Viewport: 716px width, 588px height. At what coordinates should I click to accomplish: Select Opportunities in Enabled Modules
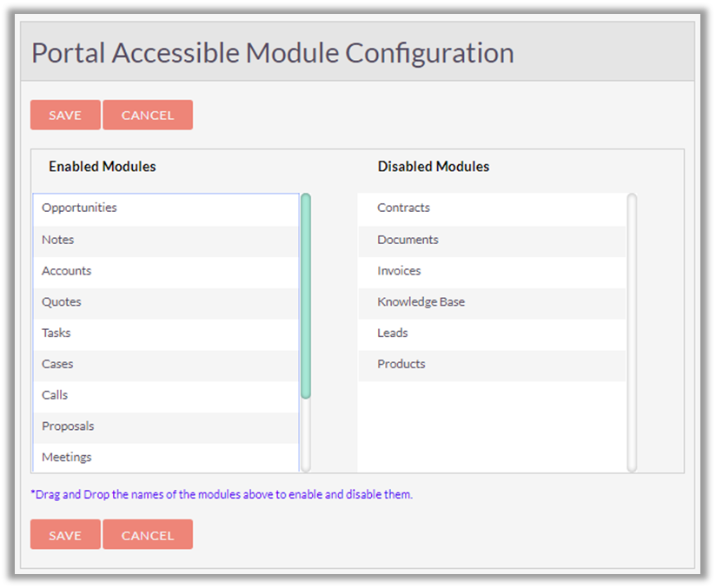point(79,208)
